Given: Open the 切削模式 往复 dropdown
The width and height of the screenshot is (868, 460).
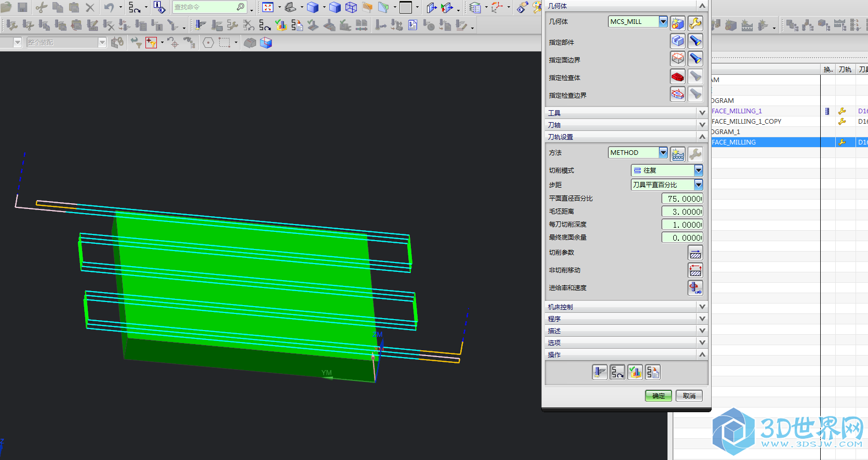Looking at the screenshot, I should pos(699,170).
